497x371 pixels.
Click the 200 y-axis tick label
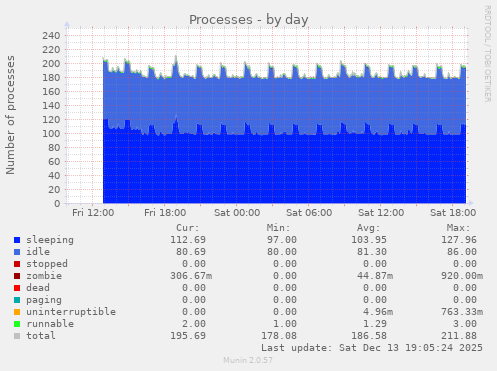(51, 63)
